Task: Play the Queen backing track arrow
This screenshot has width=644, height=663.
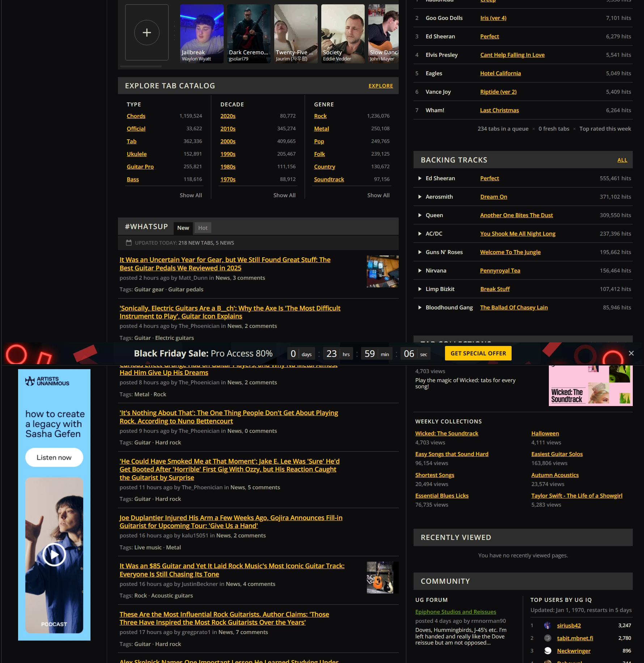Action: pyautogui.click(x=420, y=215)
